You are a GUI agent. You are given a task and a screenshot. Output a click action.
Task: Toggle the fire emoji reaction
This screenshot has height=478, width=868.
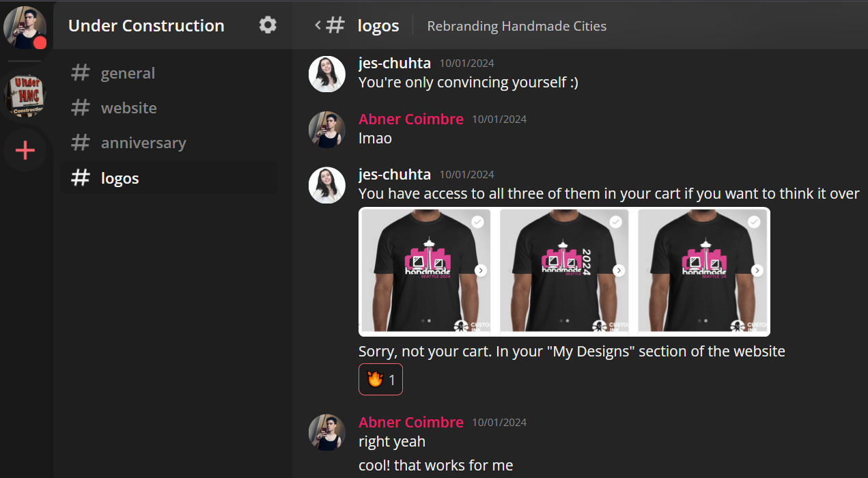point(380,380)
